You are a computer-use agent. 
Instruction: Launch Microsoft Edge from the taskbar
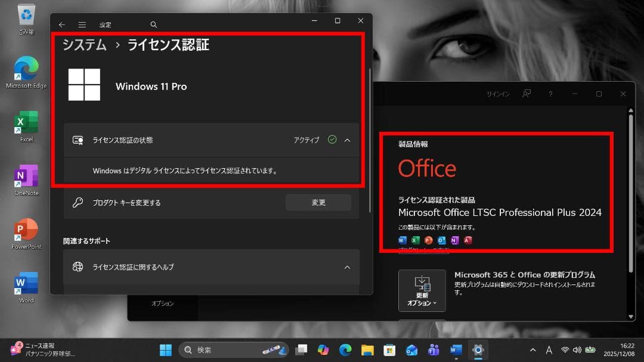tap(345, 349)
